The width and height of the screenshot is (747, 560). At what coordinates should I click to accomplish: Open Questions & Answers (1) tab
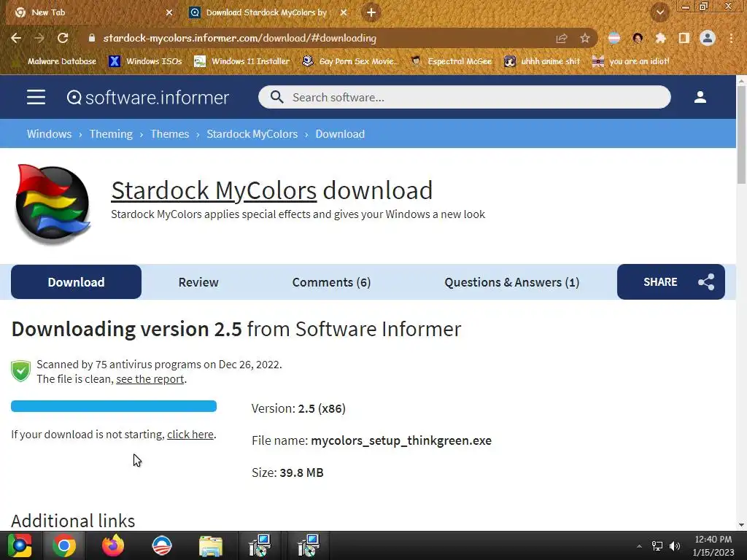pyautogui.click(x=511, y=282)
